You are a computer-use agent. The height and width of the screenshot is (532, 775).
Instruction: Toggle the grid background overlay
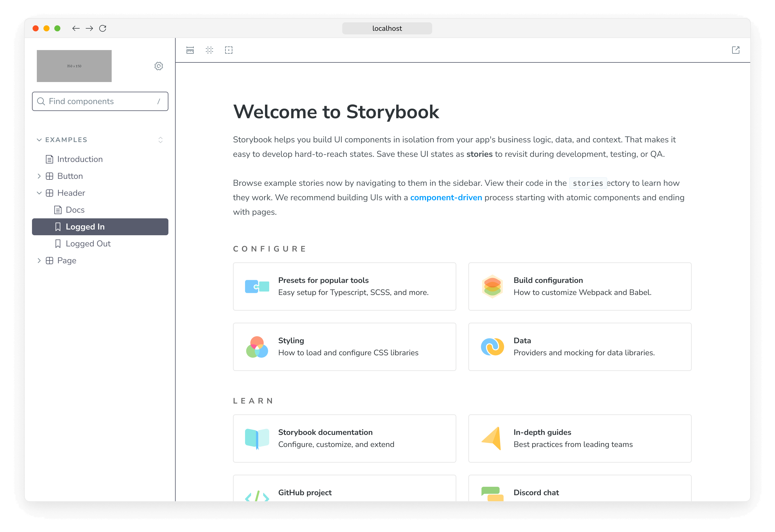point(209,50)
